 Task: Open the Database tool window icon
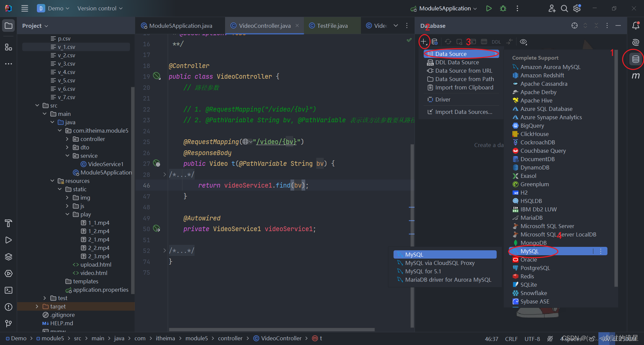636,59
